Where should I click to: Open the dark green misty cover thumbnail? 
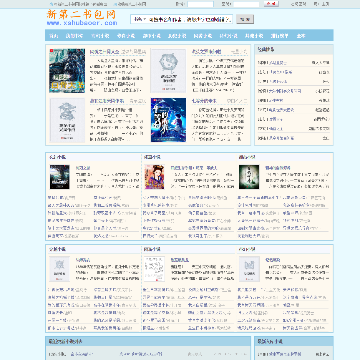pyautogui.click(x=249, y=177)
